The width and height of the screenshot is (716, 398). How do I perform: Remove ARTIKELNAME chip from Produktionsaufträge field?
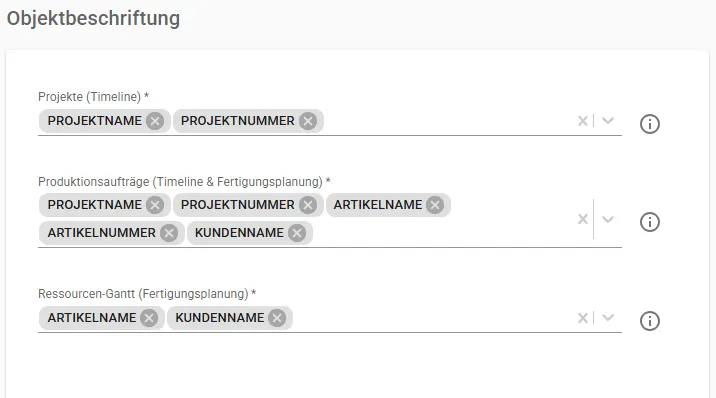pos(435,205)
